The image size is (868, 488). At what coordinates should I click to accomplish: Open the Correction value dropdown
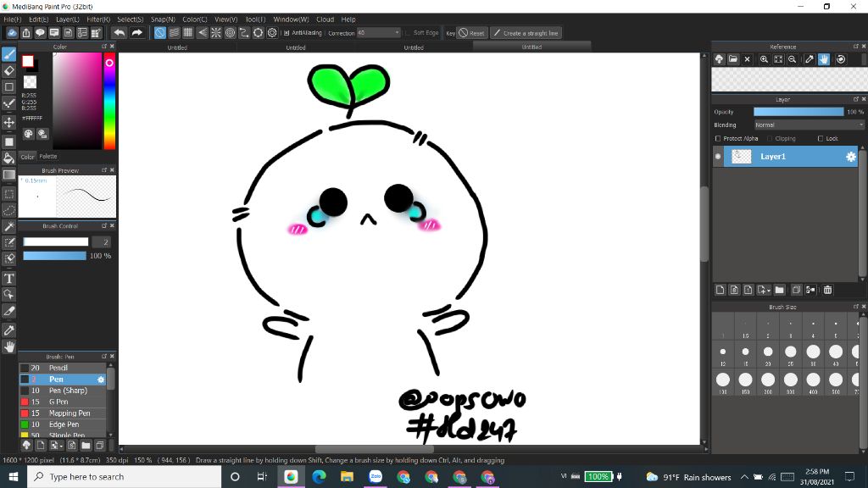click(x=397, y=33)
